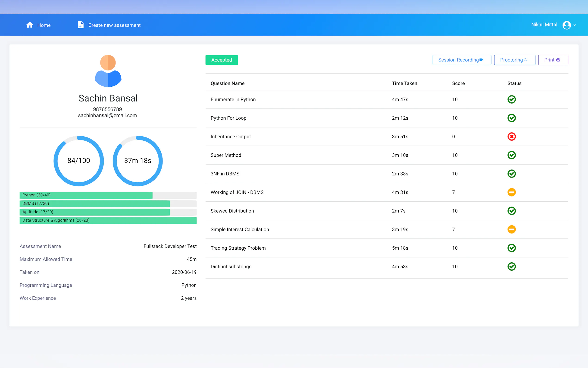Click the user profile avatar icon

pos(566,25)
